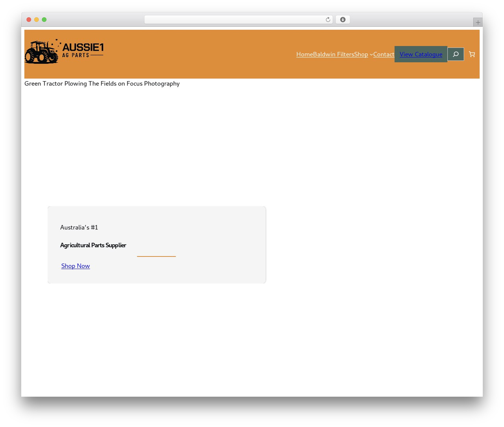
Task: Click the green maximize window button
Action: pyautogui.click(x=44, y=20)
